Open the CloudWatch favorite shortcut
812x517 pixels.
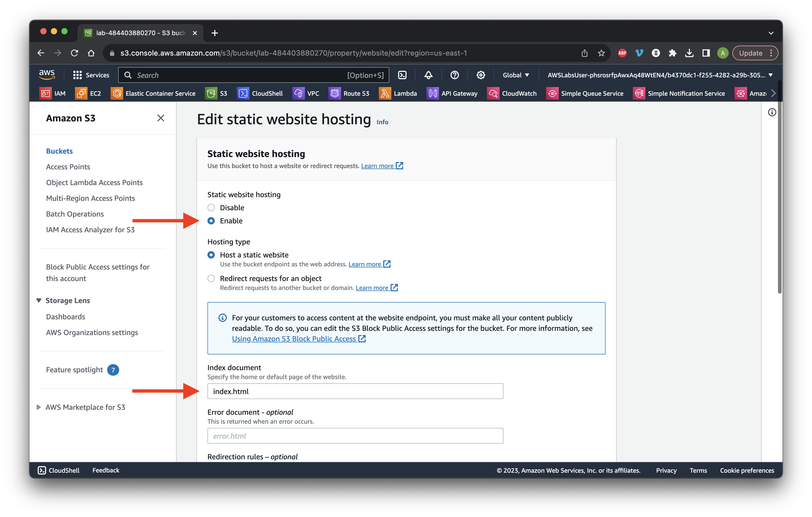(x=512, y=94)
